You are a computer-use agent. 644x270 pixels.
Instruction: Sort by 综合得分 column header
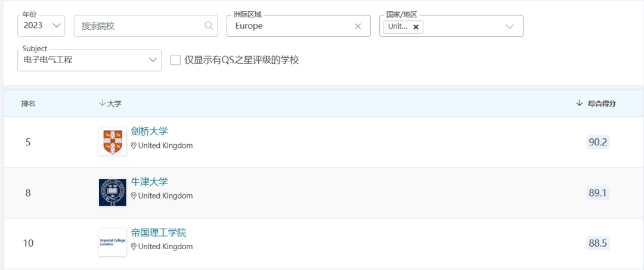[596, 103]
